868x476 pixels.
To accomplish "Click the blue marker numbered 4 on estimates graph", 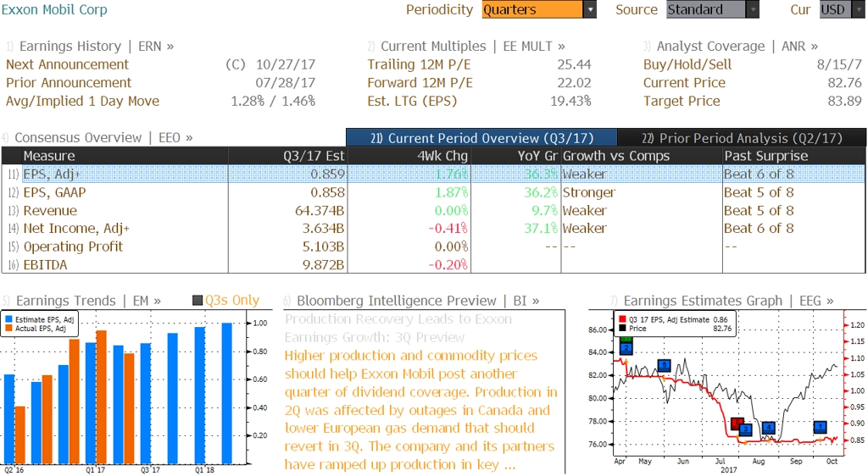I will [x=768, y=427].
